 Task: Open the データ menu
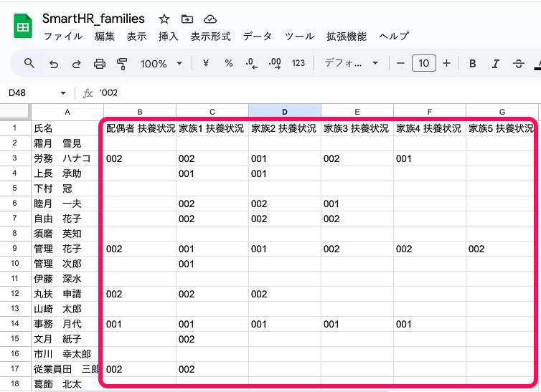[x=257, y=37]
